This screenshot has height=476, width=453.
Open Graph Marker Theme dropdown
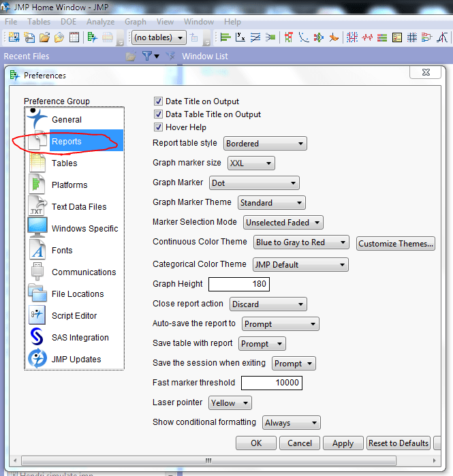coord(271,202)
